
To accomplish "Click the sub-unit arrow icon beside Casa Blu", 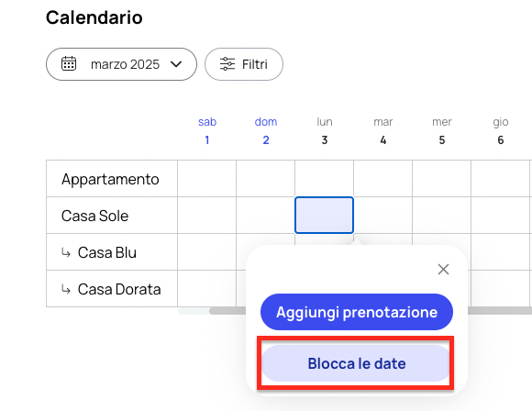I will [x=66, y=252].
